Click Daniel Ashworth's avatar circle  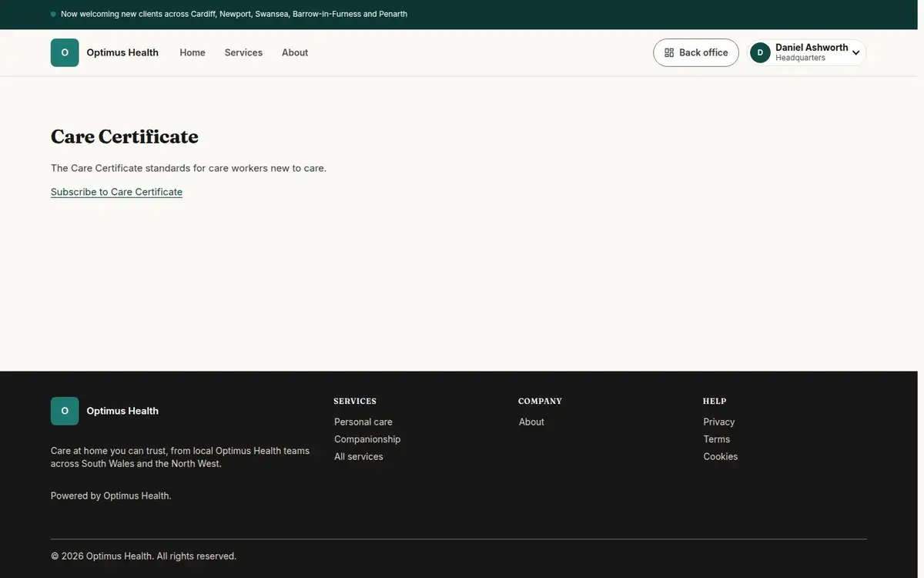tap(760, 52)
